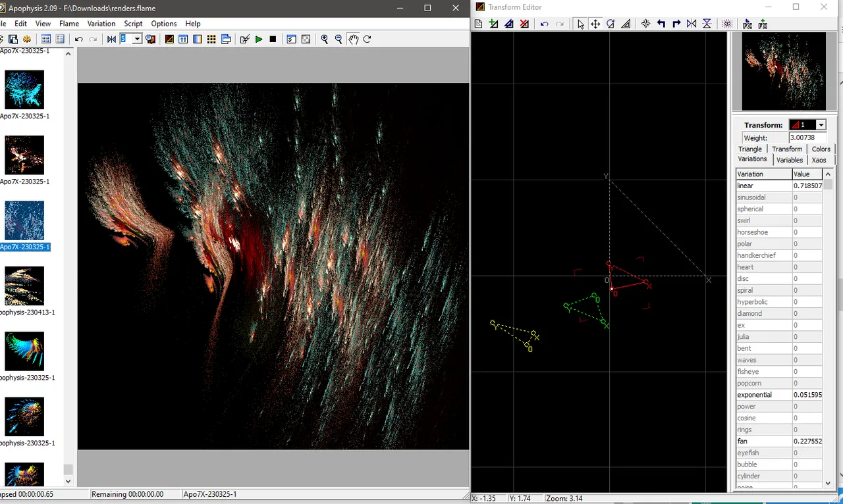
Task: Duplicate transform triangle icon
Action: [509, 24]
